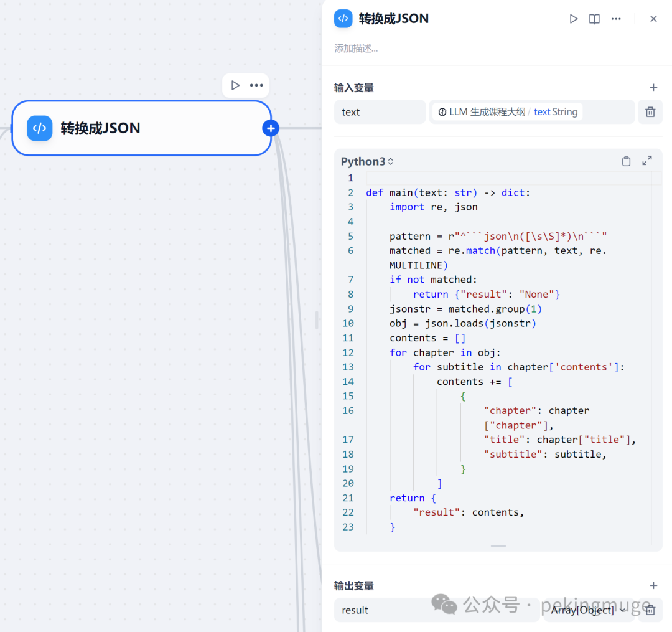This screenshot has width=672, height=632.
Task: Click the pattern regex line in code
Action: 498,236
